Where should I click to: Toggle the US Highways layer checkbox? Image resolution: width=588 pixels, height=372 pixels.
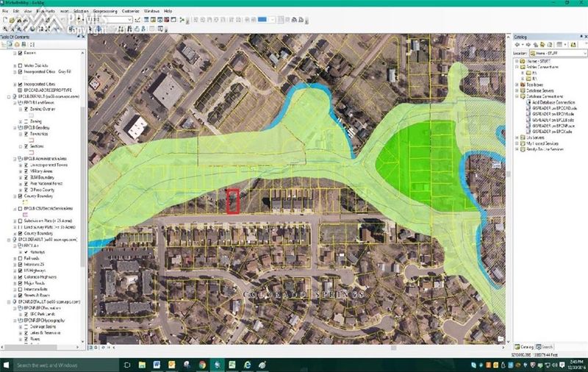click(21, 271)
